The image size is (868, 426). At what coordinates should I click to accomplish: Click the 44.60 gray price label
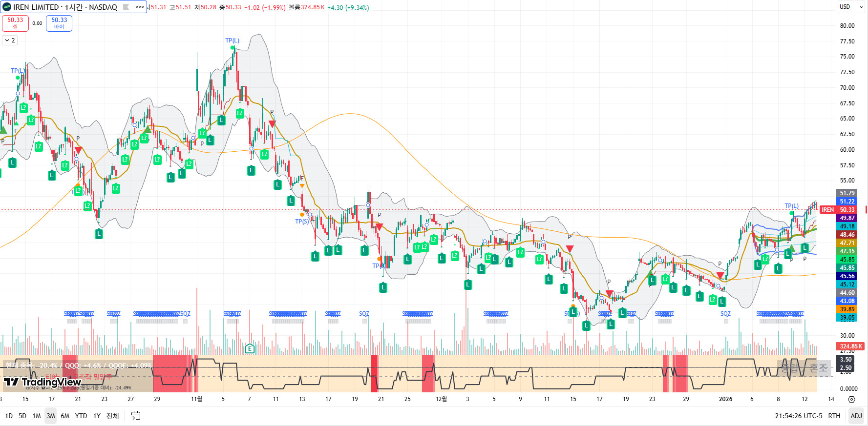847,293
